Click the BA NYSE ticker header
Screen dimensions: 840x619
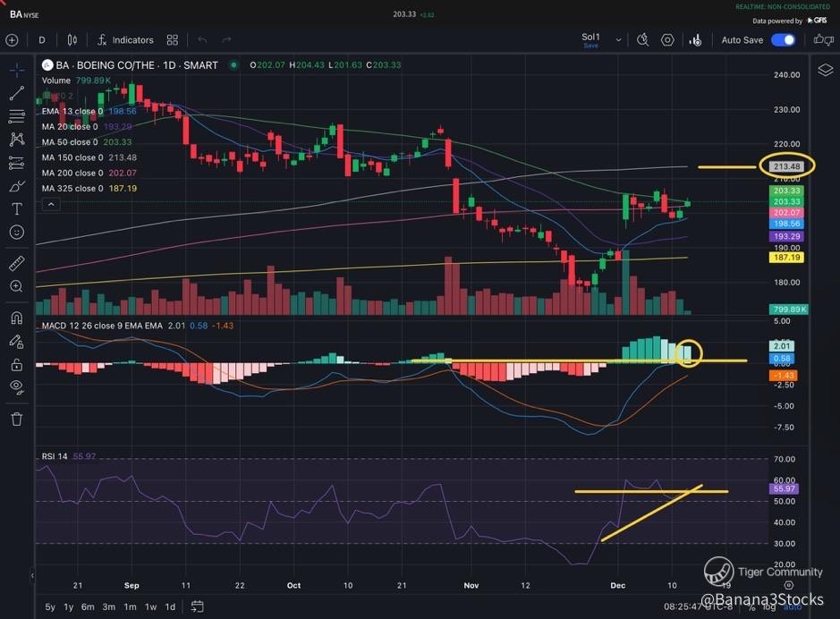tap(24, 14)
